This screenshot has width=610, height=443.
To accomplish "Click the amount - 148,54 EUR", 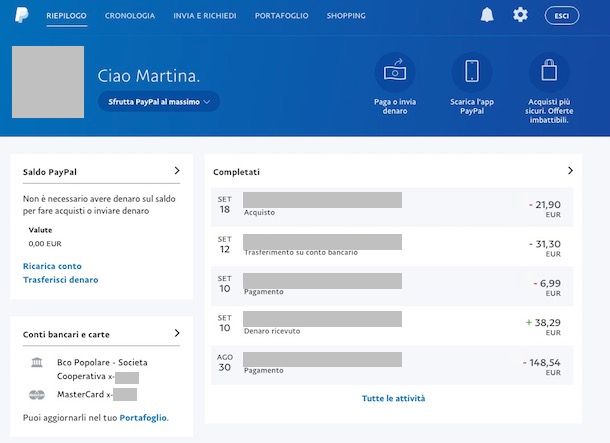I will 542,367.
